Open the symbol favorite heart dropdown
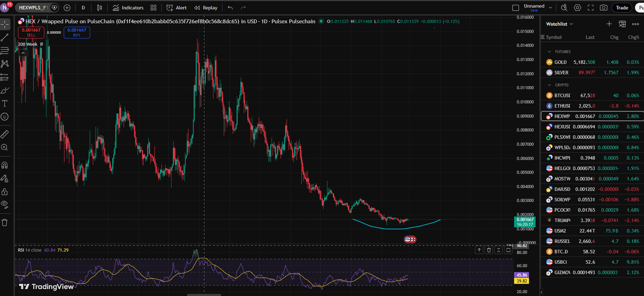 tap(55, 8)
